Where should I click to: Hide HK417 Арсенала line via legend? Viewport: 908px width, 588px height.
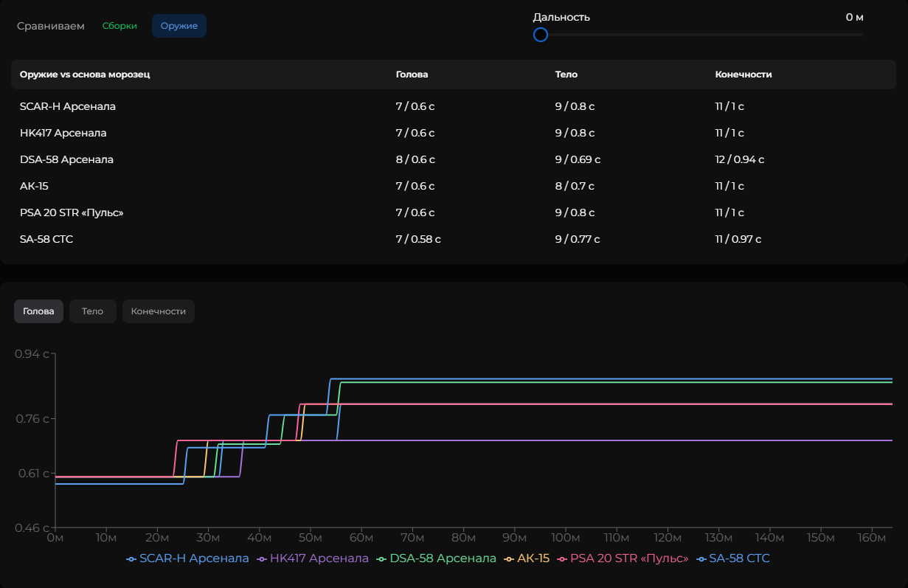coord(313,558)
